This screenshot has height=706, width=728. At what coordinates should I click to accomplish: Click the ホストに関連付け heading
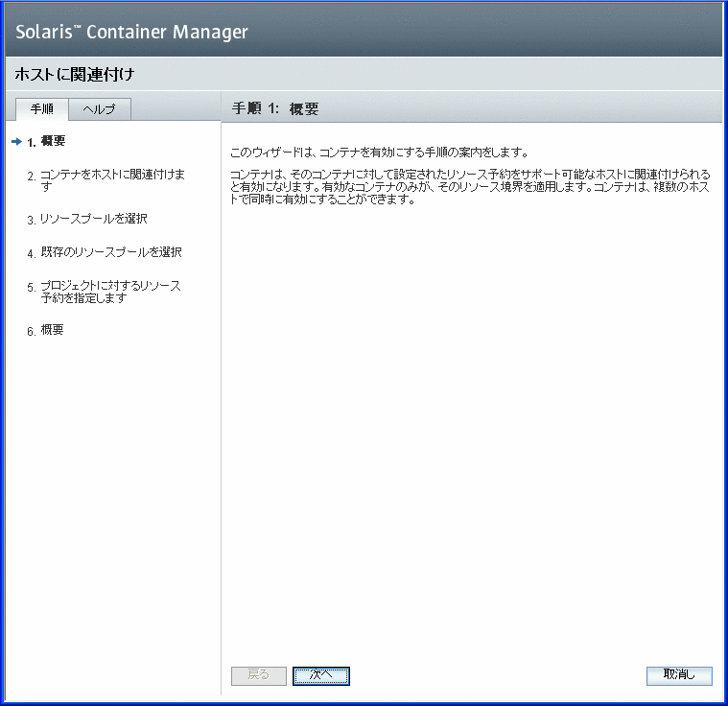[74, 74]
